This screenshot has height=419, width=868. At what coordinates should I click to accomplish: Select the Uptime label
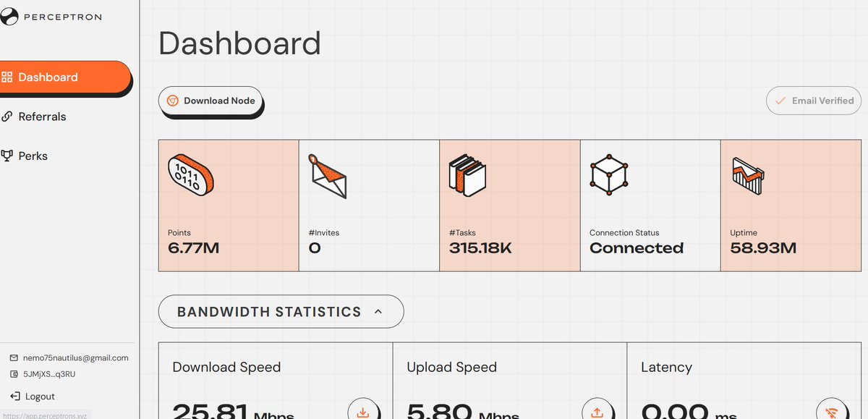[x=744, y=232]
